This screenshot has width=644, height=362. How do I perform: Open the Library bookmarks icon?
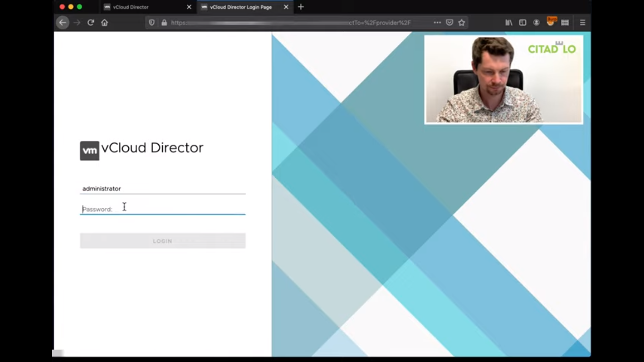(509, 23)
